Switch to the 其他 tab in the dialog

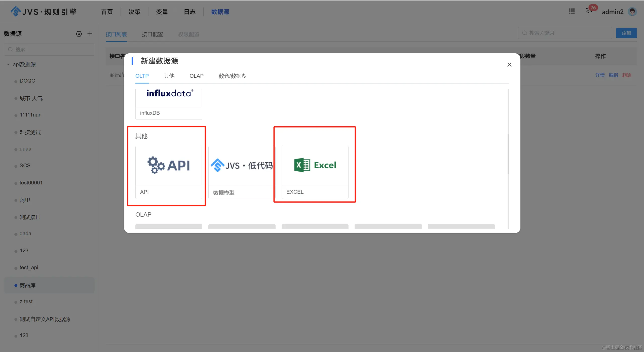coord(169,76)
